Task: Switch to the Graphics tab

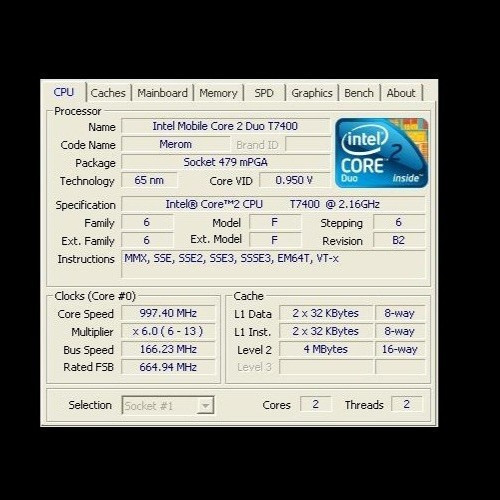Action: [312, 93]
